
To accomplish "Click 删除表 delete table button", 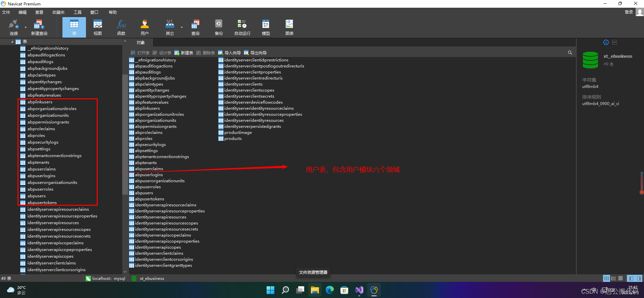I will [205, 53].
